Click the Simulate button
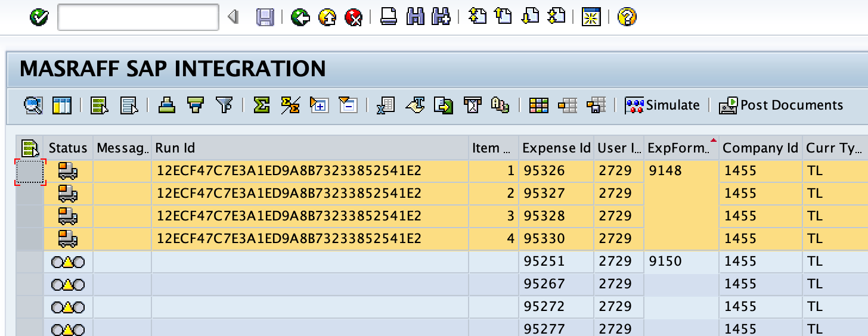The image size is (868, 336). tap(662, 105)
